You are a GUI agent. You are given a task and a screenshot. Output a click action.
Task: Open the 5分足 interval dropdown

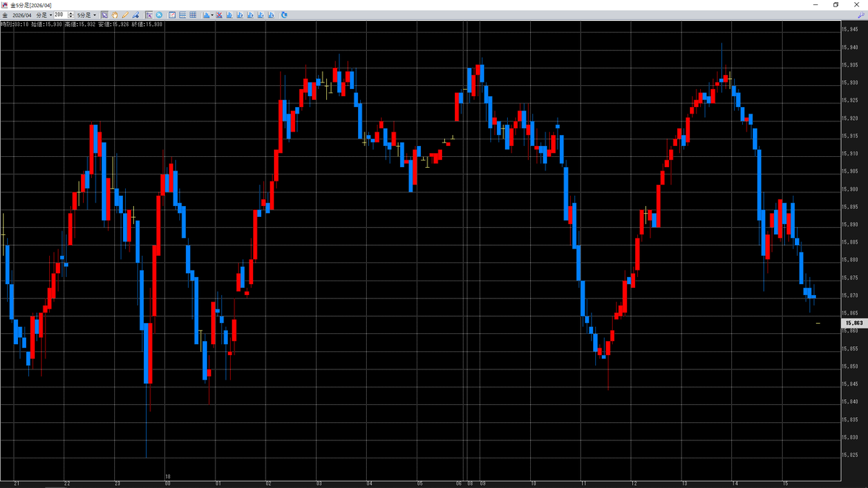click(87, 14)
